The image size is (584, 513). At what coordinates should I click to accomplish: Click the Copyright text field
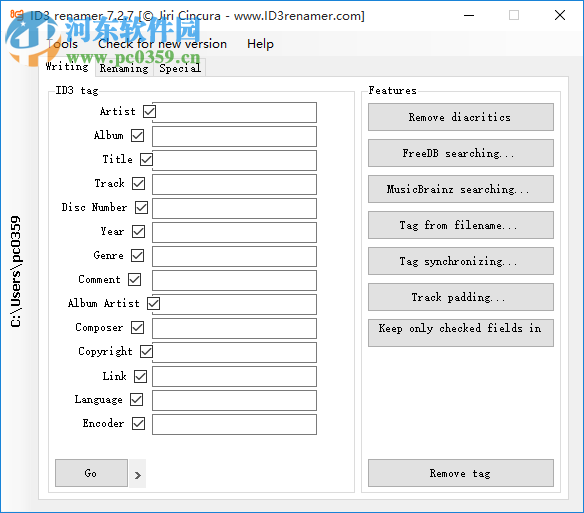234,352
